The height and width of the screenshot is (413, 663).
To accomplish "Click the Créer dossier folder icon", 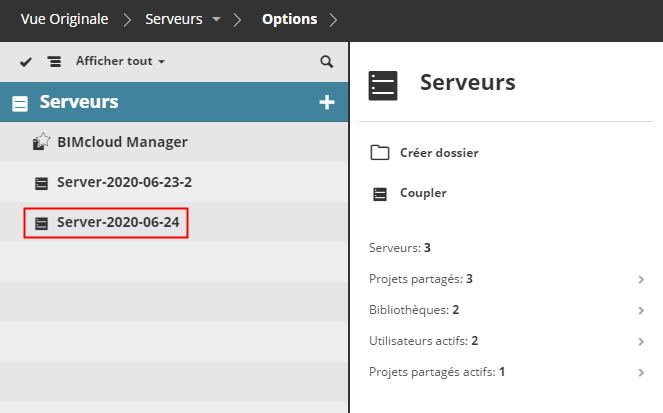I will [379, 153].
